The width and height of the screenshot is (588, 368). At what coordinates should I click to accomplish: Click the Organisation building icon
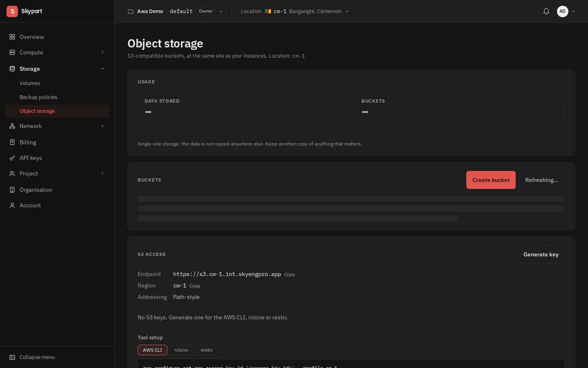click(x=12, y=190)
